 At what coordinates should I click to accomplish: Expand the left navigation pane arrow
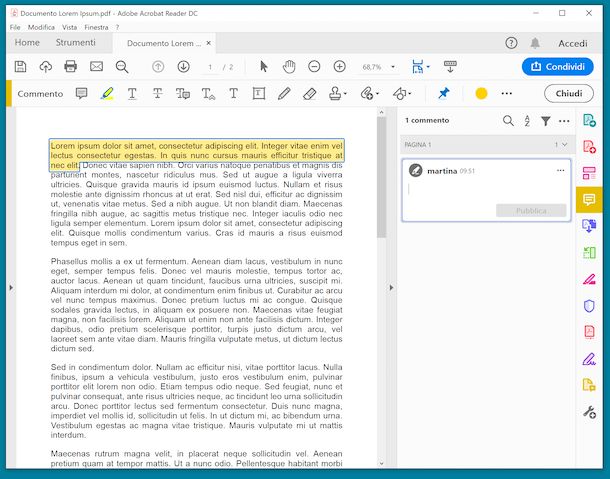pos(11,288)
